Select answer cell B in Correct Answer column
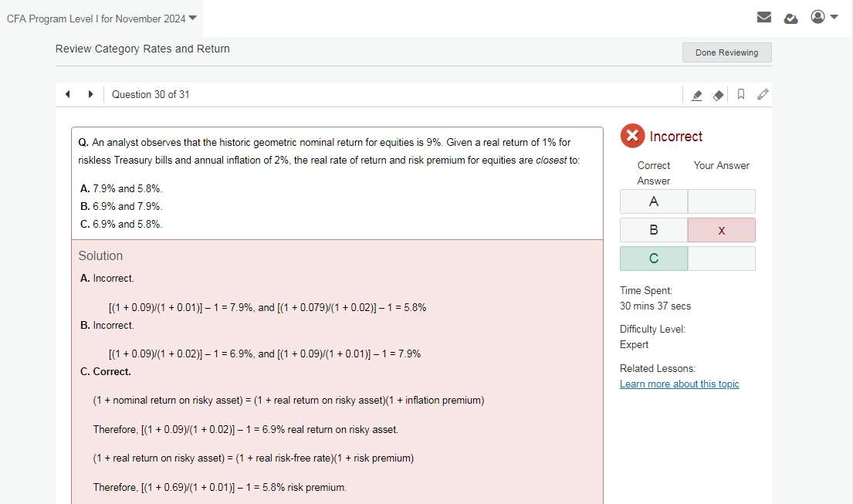This screenshot has width=853, height=504. pyautogui.click(x=654, y=230)
